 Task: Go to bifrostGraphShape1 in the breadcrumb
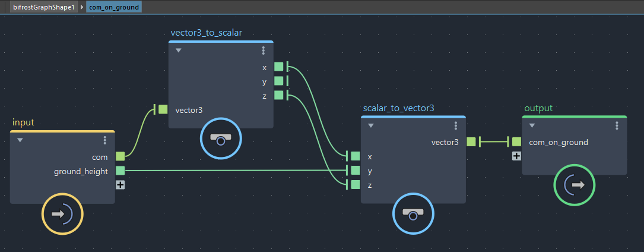tap(43, 7)
